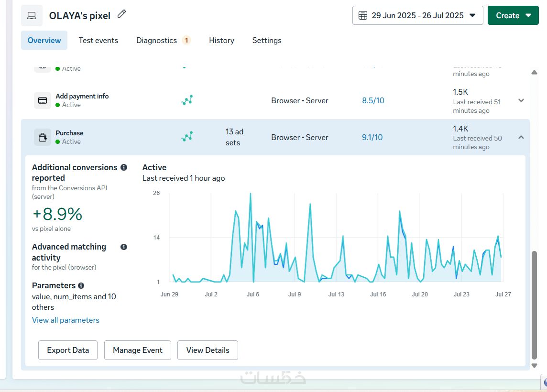Click the Jul 6 label on chart axis
Screen dimensions: 547x392
253,294
